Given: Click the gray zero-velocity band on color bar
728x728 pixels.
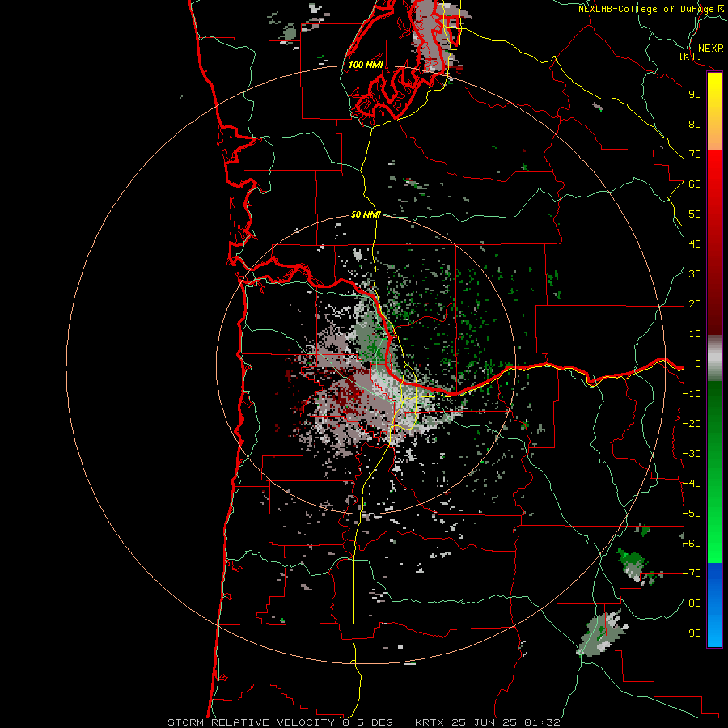Looking at the screenshot, I should point(714,358).
